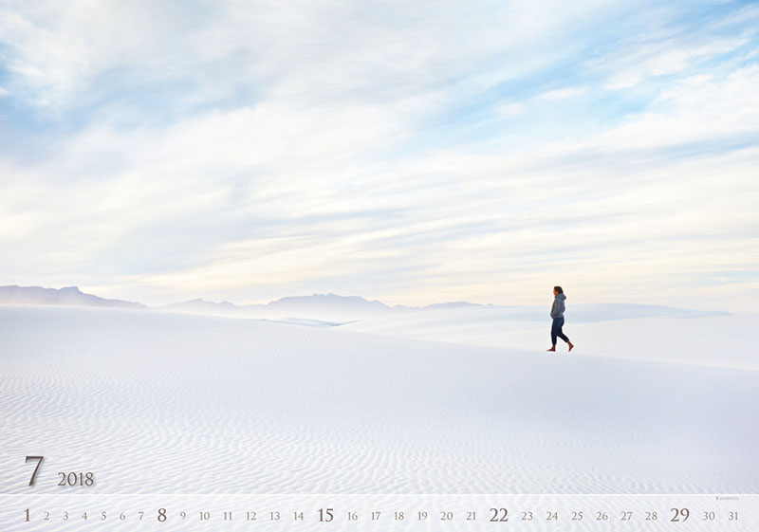Select day 8 in the date row
The height and width of the screenshot is (532, 759).
(x=161, y=515)
